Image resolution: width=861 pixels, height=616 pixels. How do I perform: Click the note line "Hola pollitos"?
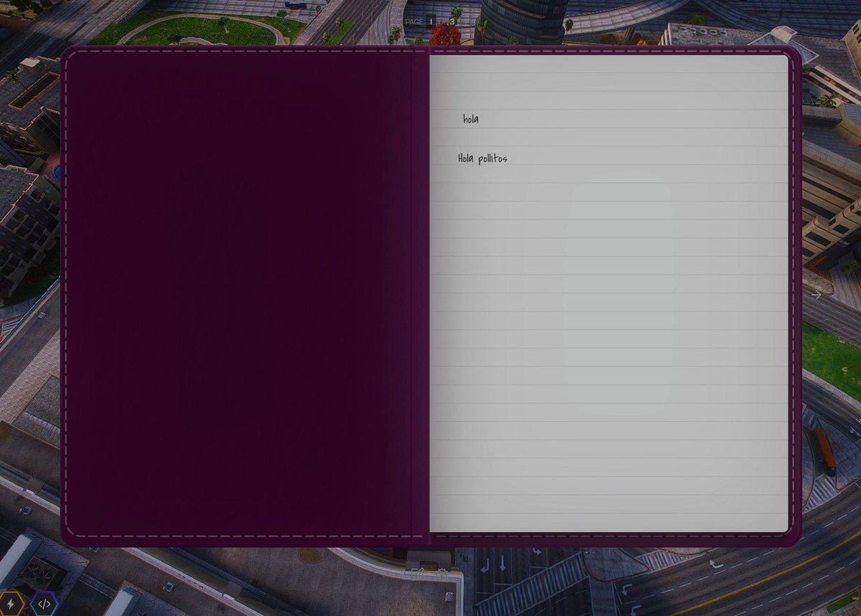click(x=483, y=158)
